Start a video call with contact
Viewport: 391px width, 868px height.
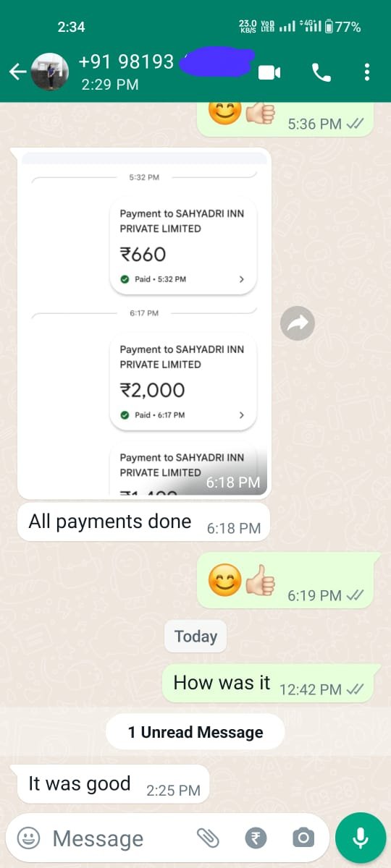[269, 72]
